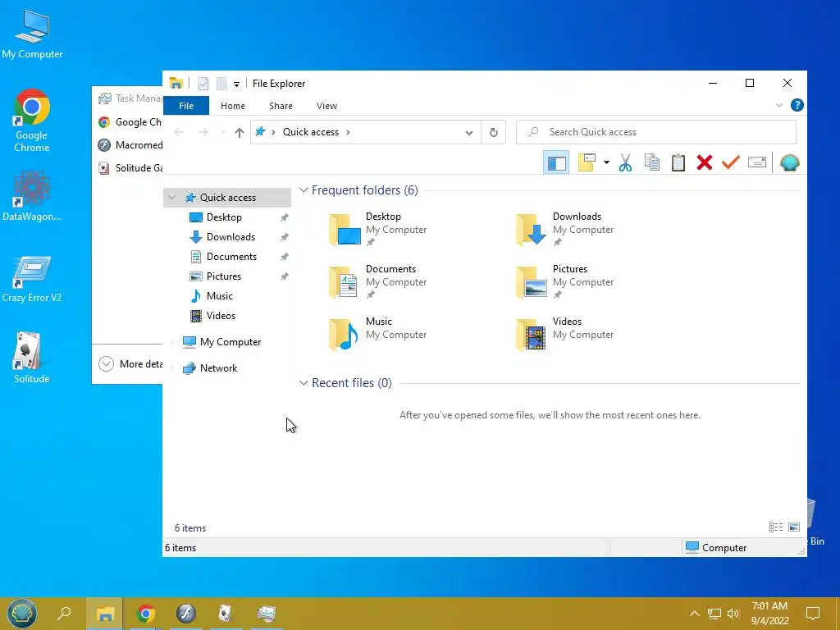Click the Refresh button by address bar
The width and height of the screenshot is (840, 630).
coord(493,132)
